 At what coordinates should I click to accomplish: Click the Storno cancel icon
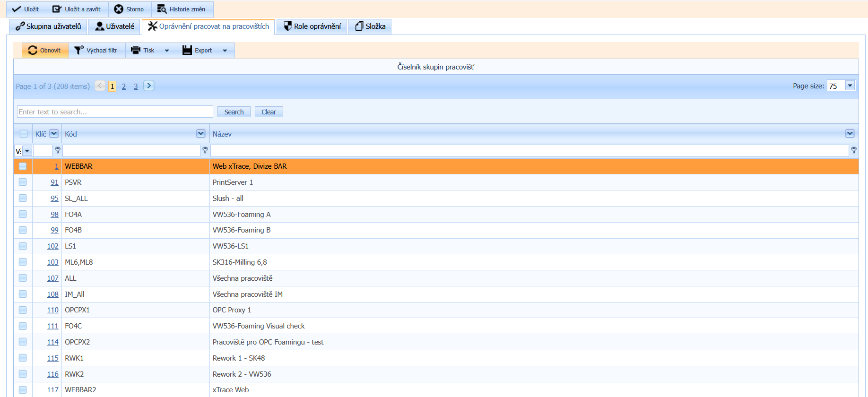point(119,9)
